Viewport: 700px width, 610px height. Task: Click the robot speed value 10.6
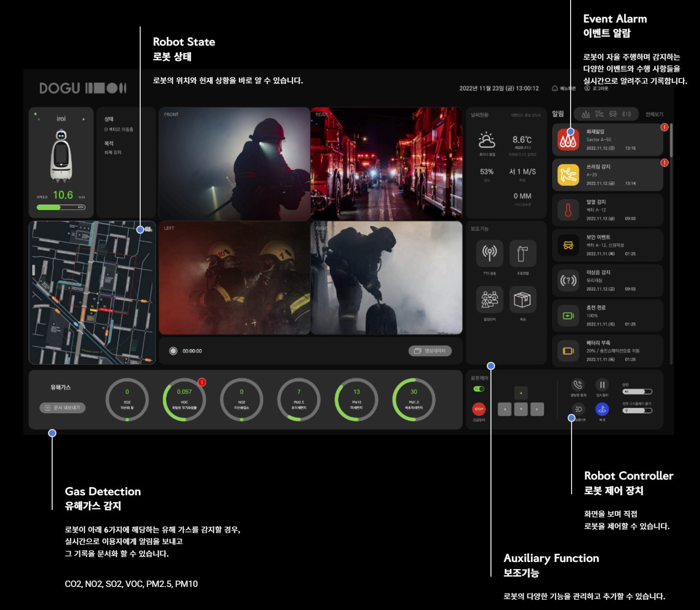click(63, 195)
